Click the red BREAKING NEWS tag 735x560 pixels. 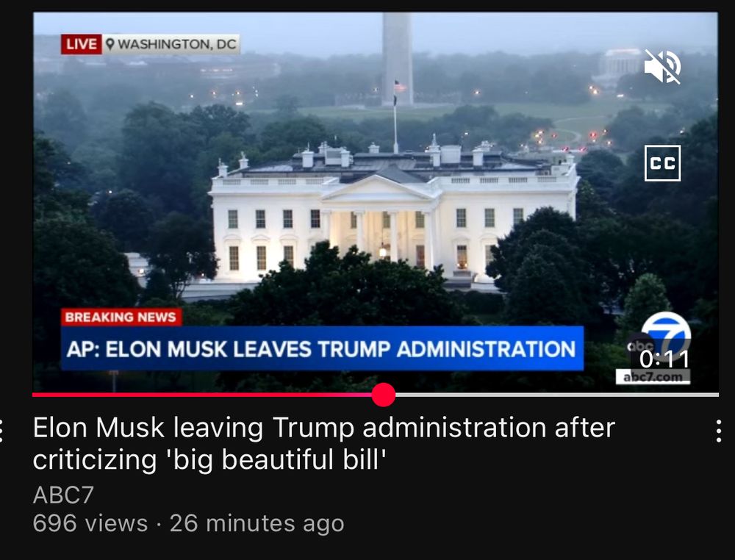(121, 317)
